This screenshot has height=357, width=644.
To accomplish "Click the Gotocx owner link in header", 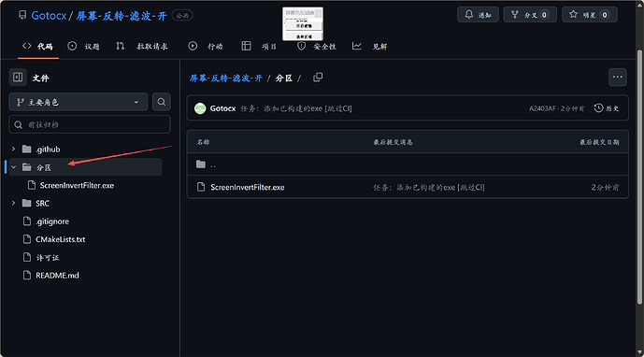I will click(49, 16).
